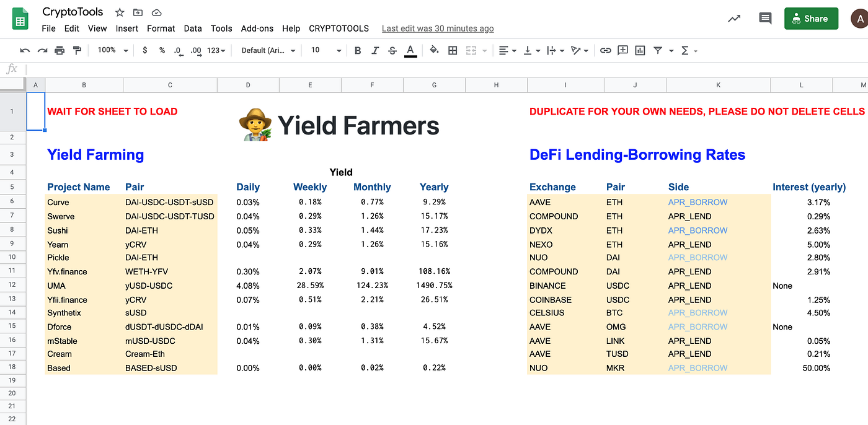The image size is (868, 425).
Task: Select the 'UMA' project name cell
Action: point(84,286)
